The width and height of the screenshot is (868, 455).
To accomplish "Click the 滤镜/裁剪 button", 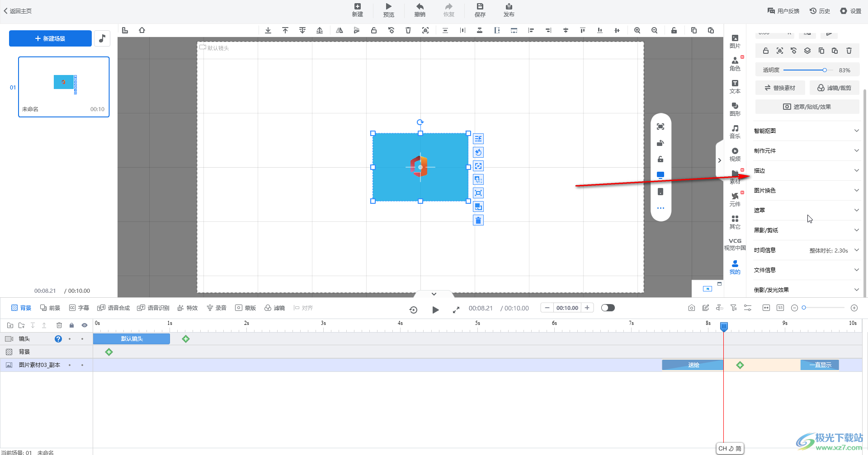I will point(834,88).
